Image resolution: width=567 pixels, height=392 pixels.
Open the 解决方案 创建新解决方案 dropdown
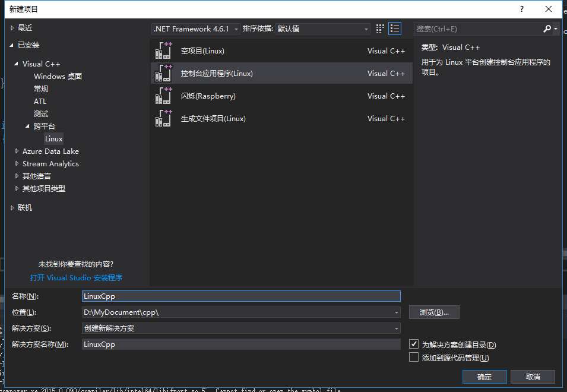coord(241,328)
